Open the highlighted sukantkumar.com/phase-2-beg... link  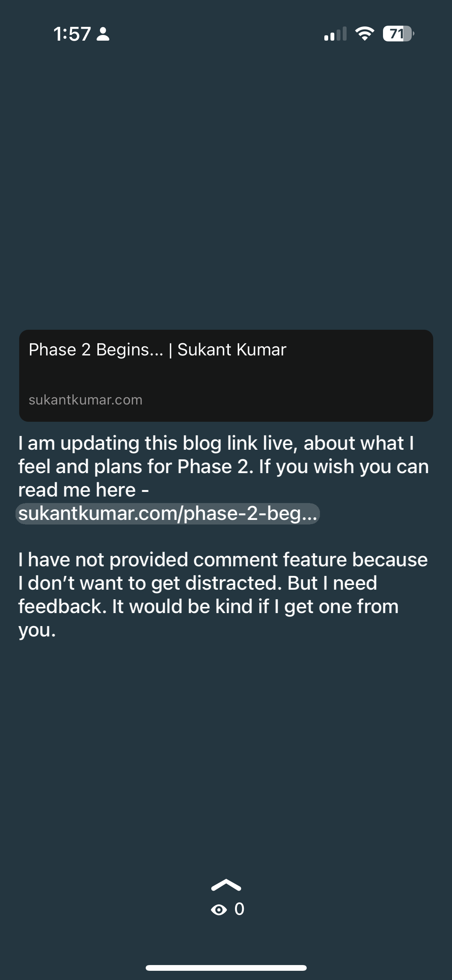168,513
